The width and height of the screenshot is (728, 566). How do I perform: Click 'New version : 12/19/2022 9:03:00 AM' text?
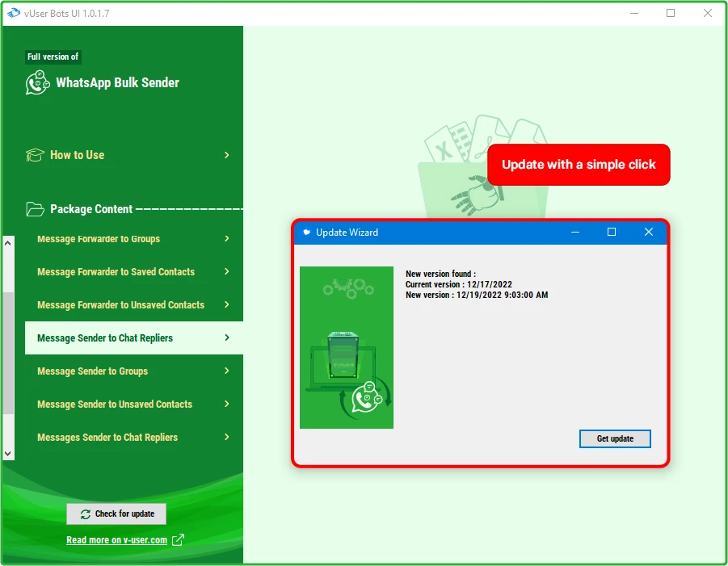(x=477, y=295)
